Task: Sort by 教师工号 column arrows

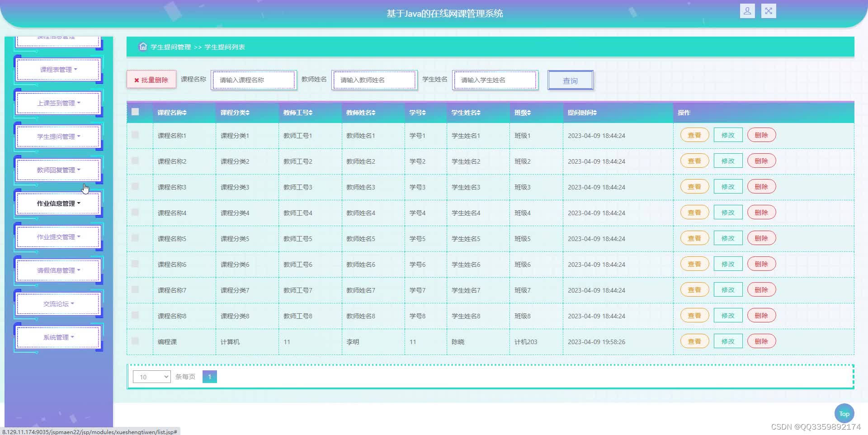Action: point(310,113)
